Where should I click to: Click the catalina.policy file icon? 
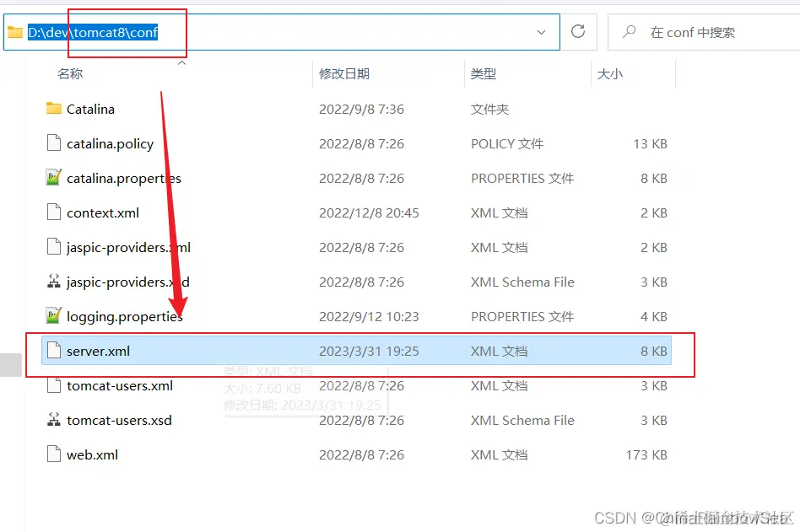coord(53,143)
